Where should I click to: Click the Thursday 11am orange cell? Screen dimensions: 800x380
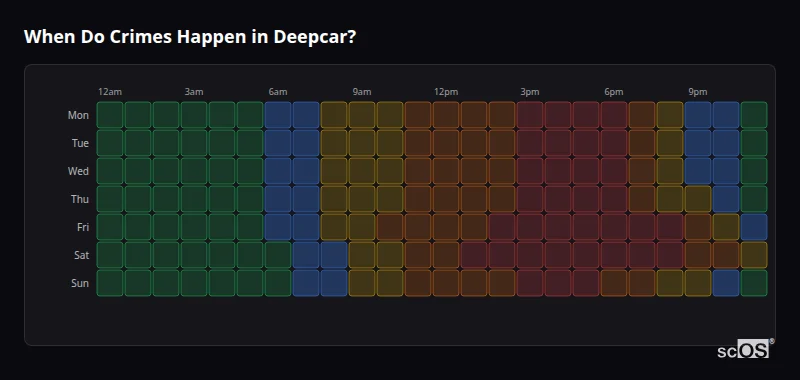[418, 199]
